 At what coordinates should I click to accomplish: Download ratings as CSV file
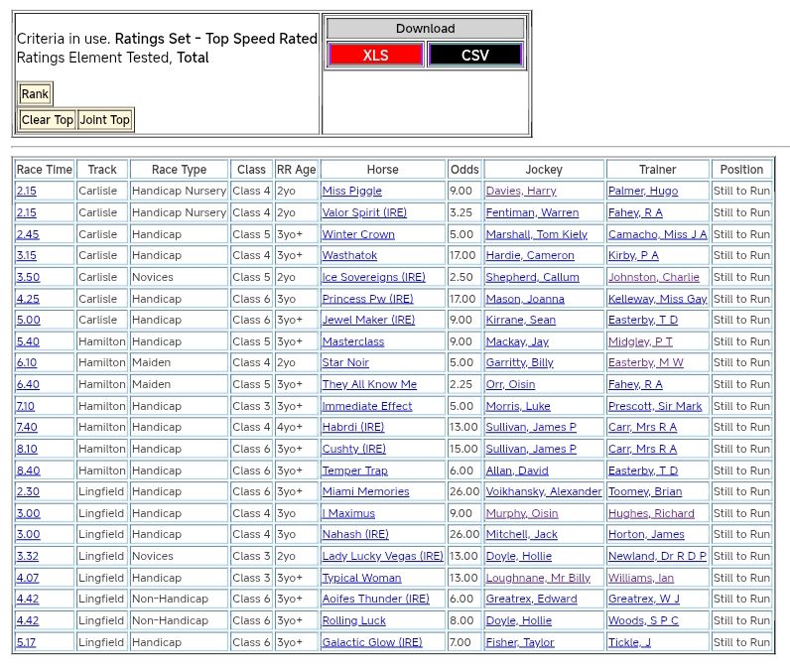click(474, 55)
